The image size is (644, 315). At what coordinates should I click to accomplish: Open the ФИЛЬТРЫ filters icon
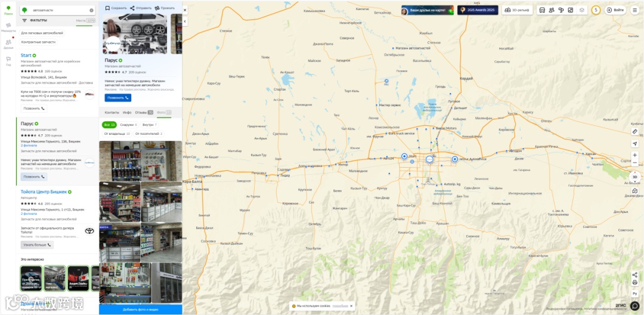pyautogui.click(x=24, y=20)
